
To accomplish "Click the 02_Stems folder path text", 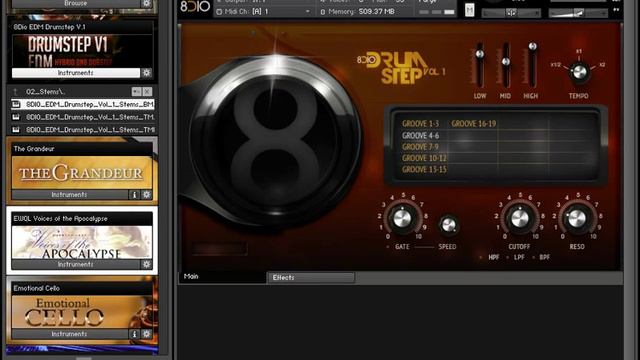I will (45, 91).
